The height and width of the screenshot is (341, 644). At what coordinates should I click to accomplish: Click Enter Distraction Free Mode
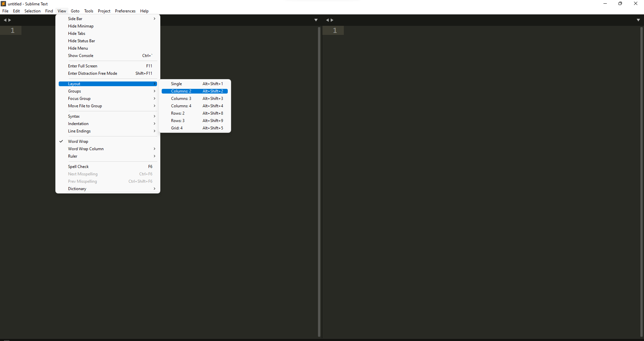93,73
